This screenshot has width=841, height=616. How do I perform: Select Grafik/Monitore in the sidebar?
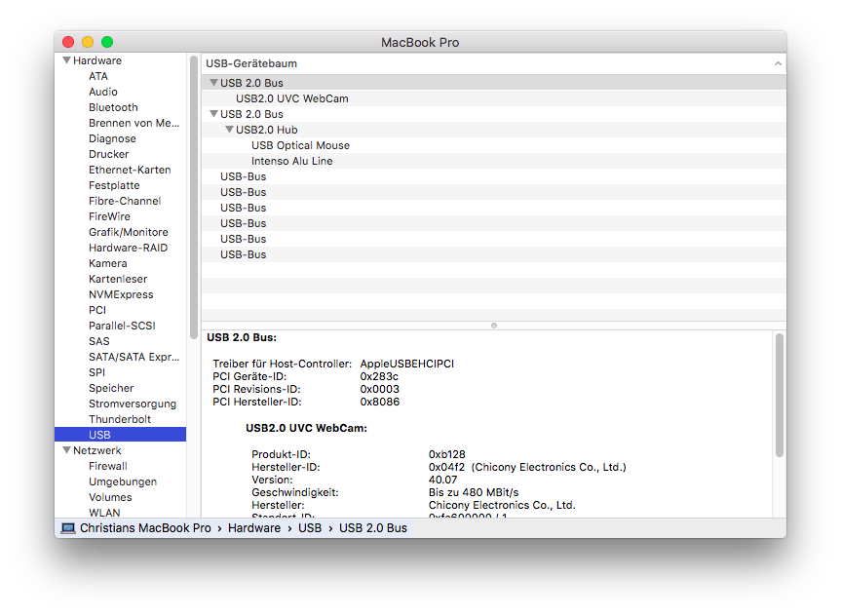[128, 232]
